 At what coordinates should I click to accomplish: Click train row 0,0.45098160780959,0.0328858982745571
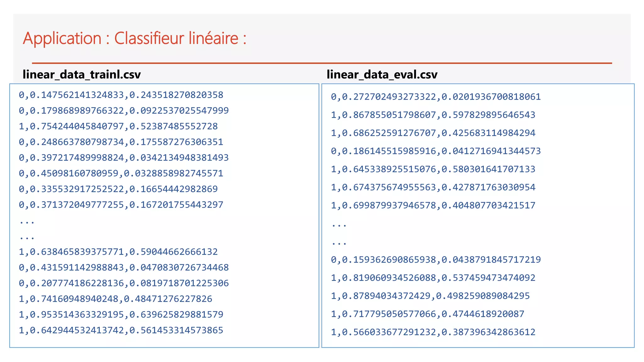pyautogui.click(x=121, y=173)
